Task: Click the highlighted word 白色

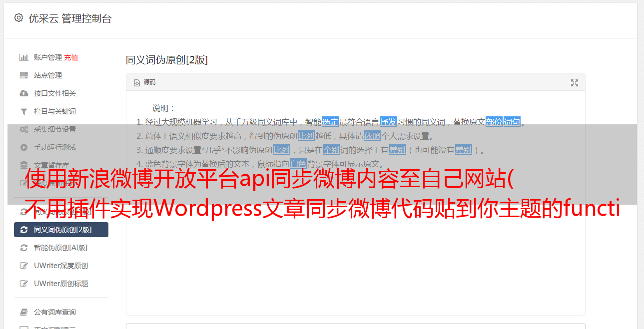Action: pos(298,164)
